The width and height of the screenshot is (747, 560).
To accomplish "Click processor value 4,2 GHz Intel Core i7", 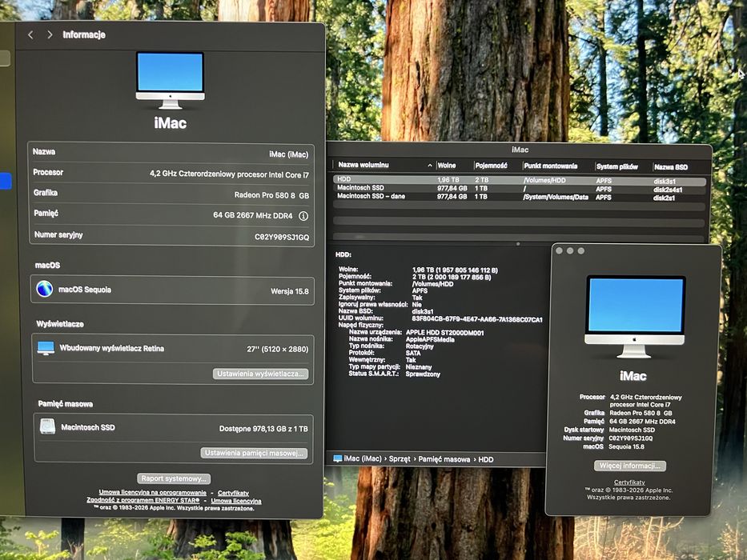I will coord(229,174).
